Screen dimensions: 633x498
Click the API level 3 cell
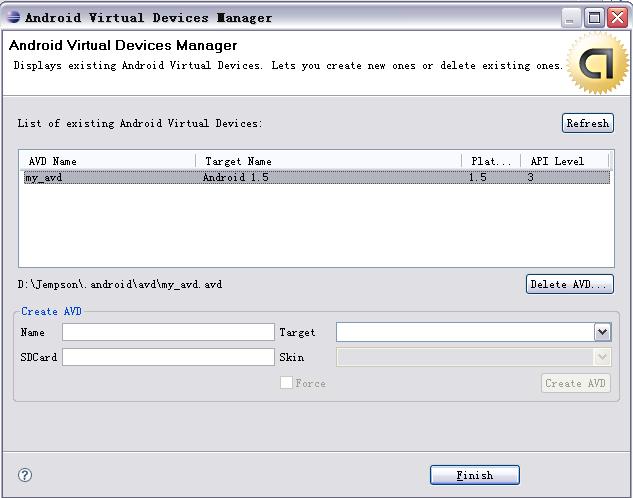[x=530, y=177]
